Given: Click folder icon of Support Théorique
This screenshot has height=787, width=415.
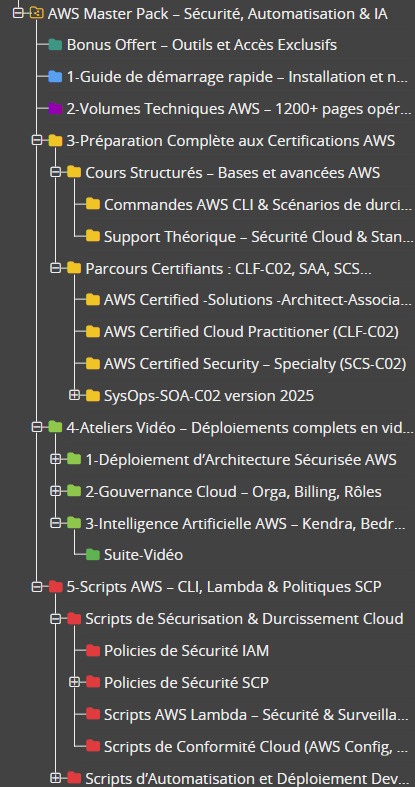Looking at the screenshot, I should pyautogui.click(x=93, y=236).
